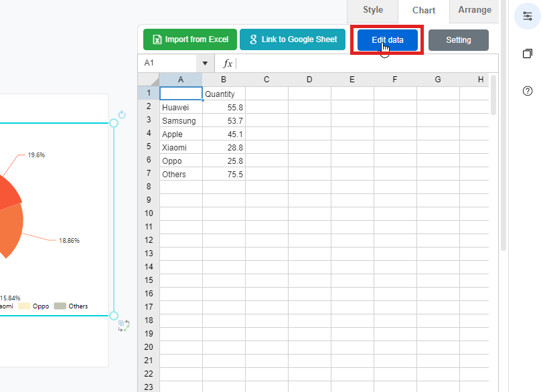Screen dimensions: 543x392
Task: Click the replace-shape icon below the chart
Action: [124, 326]
